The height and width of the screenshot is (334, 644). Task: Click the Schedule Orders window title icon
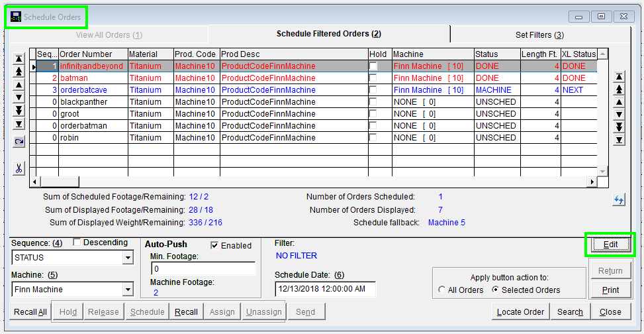pyautogui.click(x=16, y=17)
